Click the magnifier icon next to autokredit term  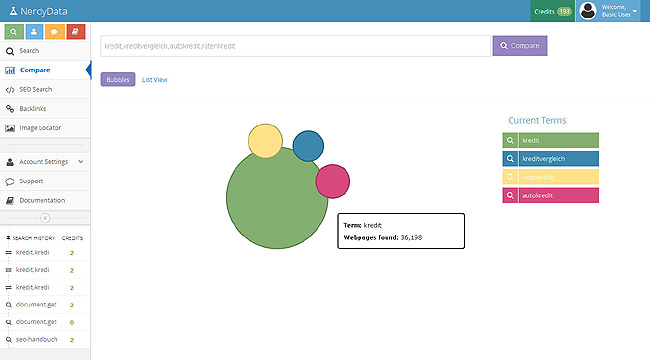coord(510,195)
